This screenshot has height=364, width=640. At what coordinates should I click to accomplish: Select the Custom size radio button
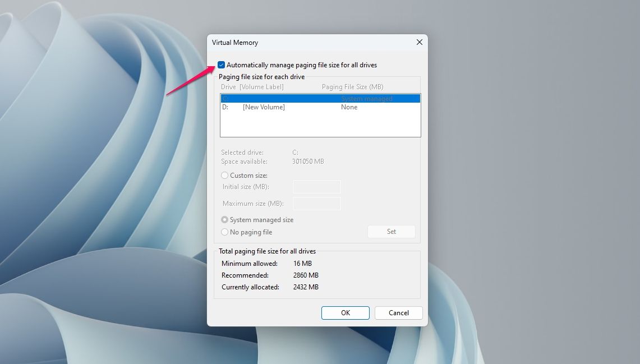point(224,175)
